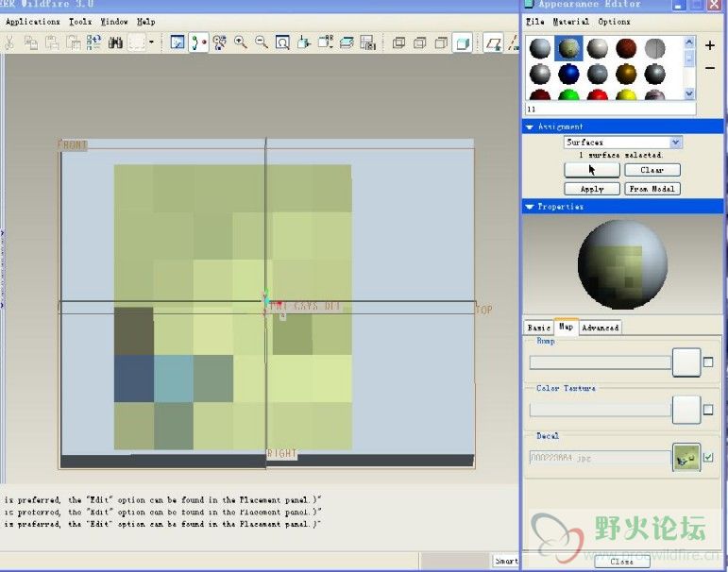The width and height of the screenshot is (728, 572).
Task: Switch to the Advanced tab
Action: (601, 328)
